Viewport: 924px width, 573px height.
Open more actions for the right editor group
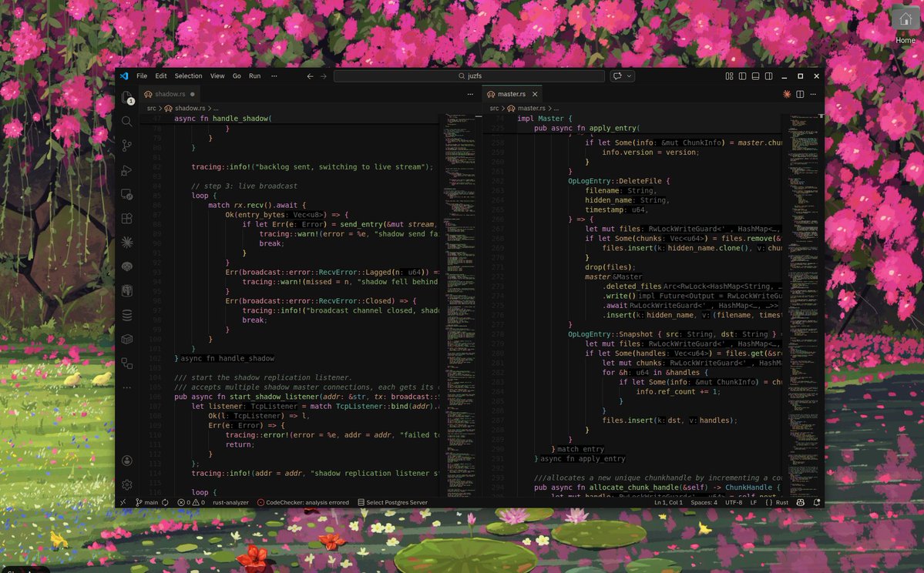[x=813, y=94]
